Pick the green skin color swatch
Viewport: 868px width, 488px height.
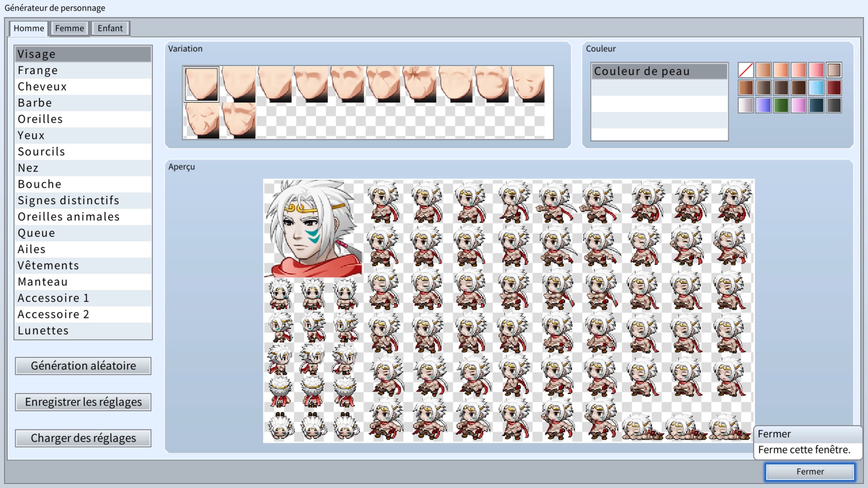point(781,105)
